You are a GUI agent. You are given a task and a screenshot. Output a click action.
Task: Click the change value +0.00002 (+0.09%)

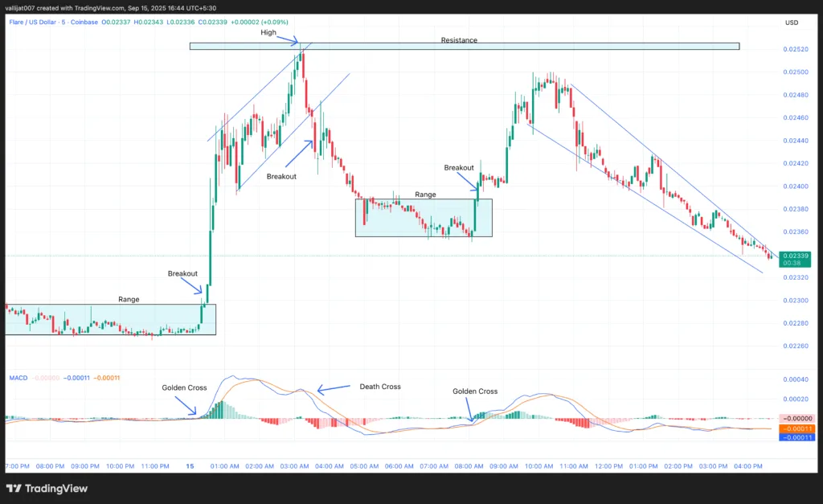coord(260,22)
